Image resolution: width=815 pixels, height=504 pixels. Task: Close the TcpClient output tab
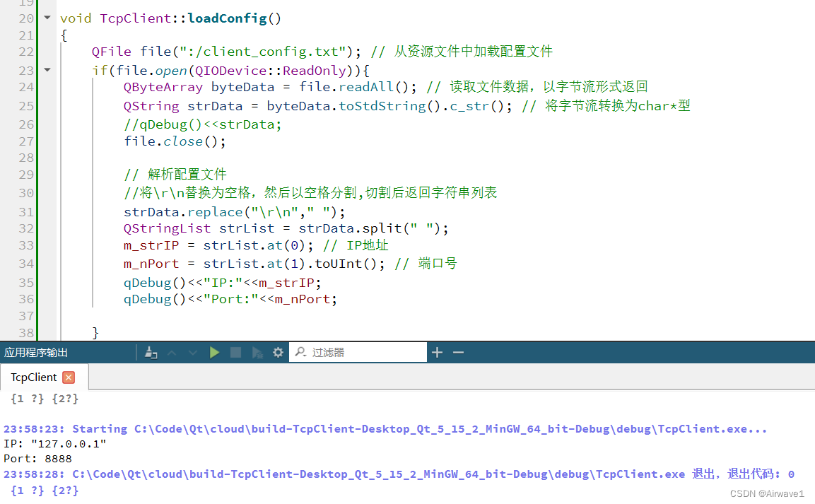[x=68, y=377]
